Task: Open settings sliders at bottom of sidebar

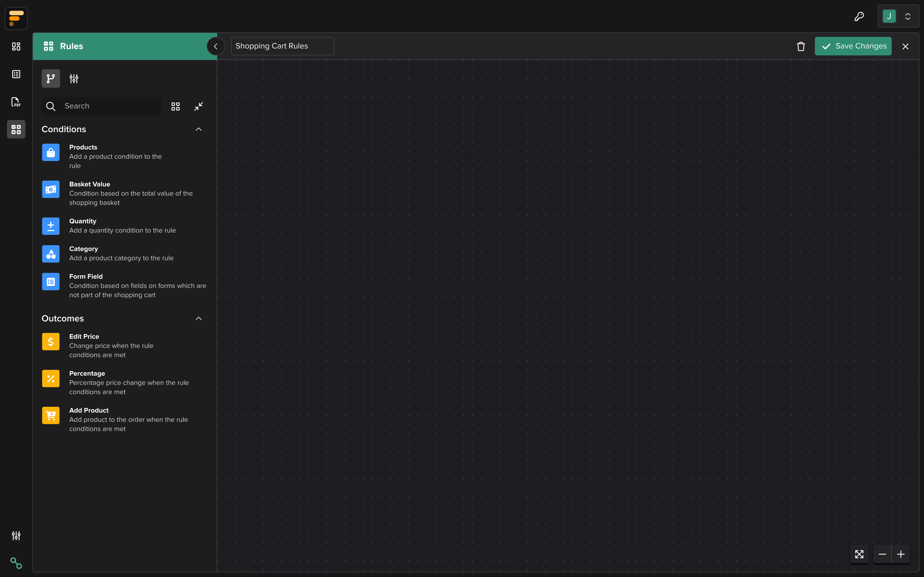Action: coord(16,535)
